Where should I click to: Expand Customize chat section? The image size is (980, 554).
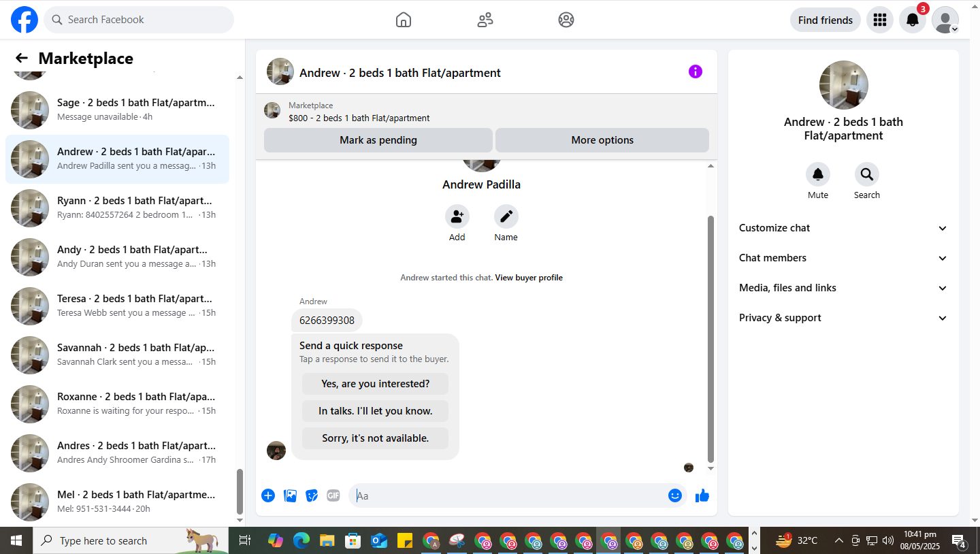click(843, 228)
